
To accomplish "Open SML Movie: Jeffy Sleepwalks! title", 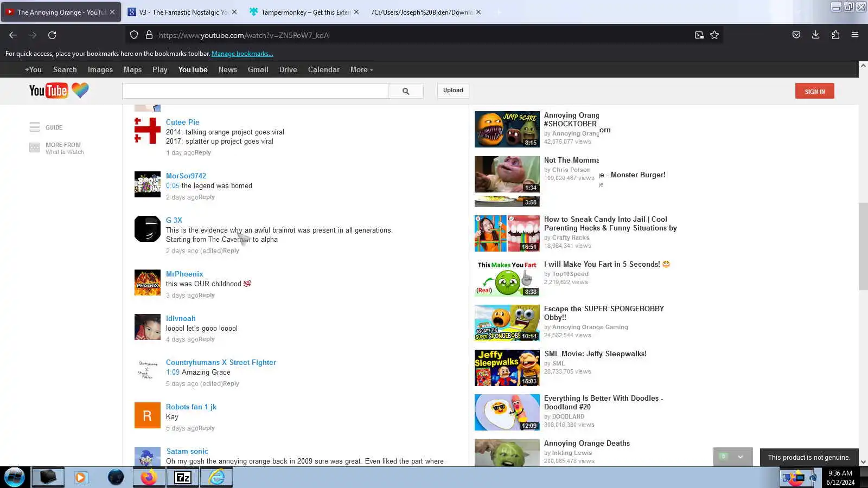I will point(595,354).
